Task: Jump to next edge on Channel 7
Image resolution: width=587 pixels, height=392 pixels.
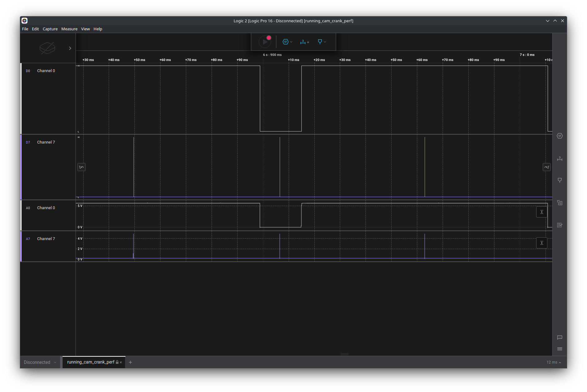Action: 546,167
